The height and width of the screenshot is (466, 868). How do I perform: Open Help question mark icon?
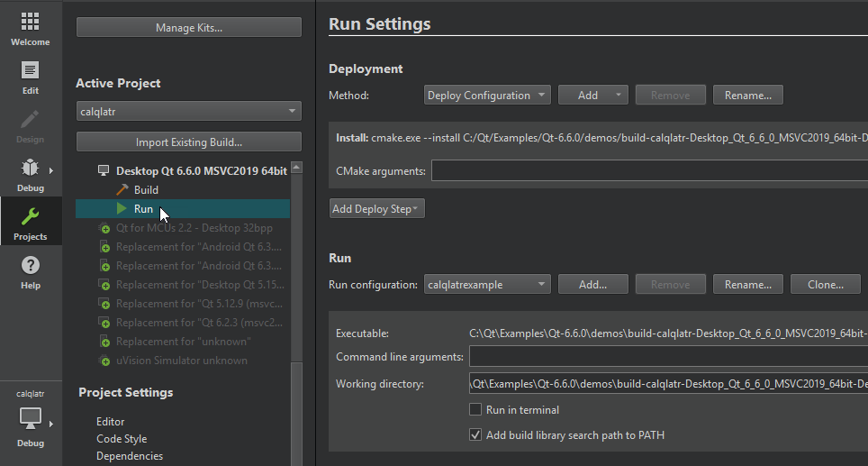pos(30,266)
